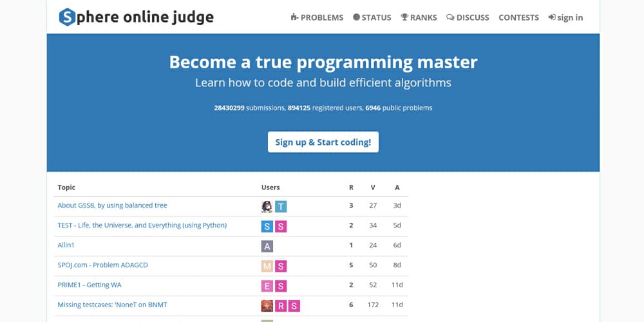Open topic About GSS8, by using balanced tree
The height and width of the screenshot is (322, 644).
coord(112,205)
